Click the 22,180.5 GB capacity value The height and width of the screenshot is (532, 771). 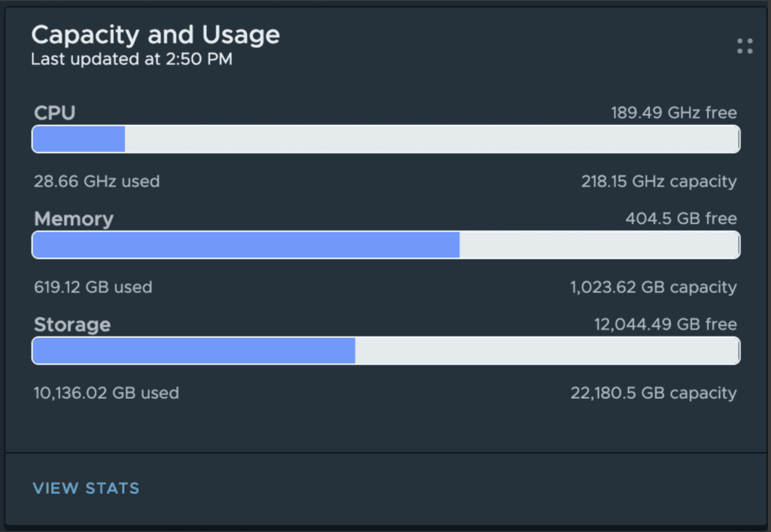point(654,393)
